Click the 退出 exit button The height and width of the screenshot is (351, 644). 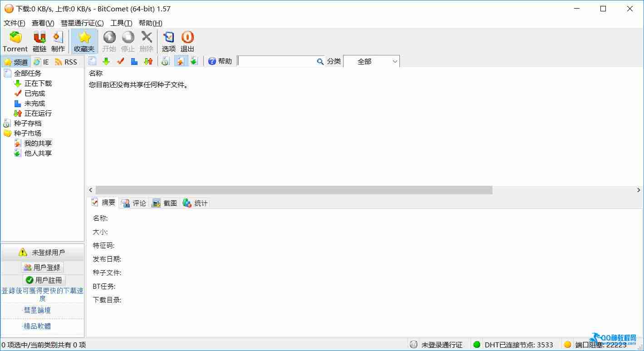tap(187, 41)
